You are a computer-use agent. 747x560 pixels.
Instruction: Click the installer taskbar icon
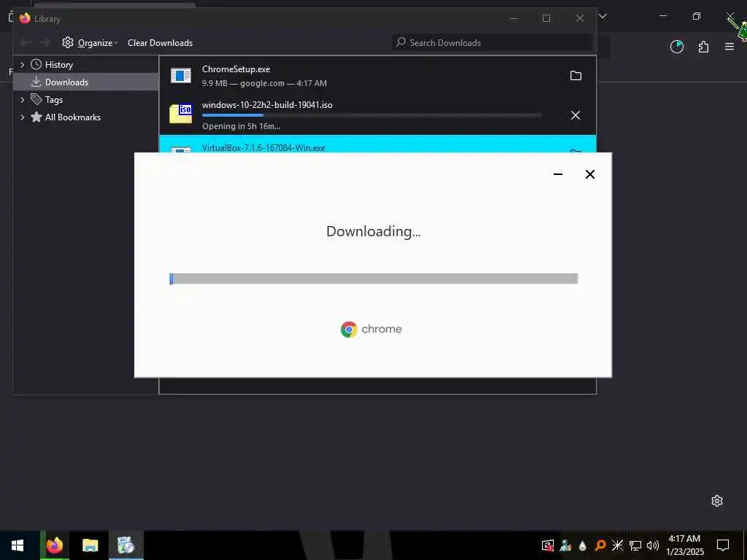(x=126, y=545)
